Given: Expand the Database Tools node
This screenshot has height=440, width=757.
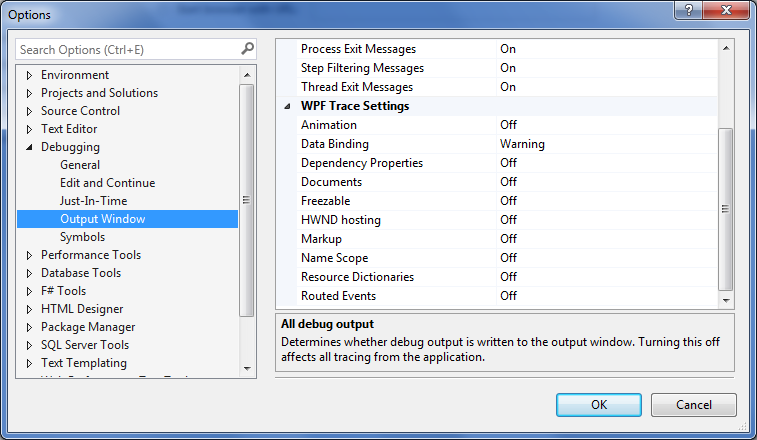Looking at the screenshot, I should pos(29,273).
